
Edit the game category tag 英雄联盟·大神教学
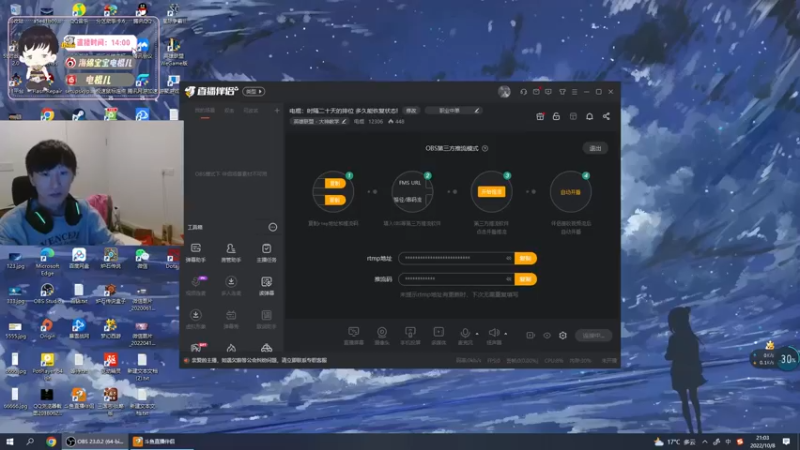pos(320,121)
